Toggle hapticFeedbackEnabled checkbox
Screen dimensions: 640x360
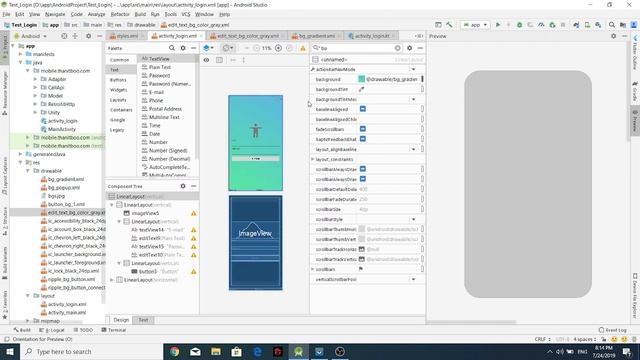[x=362, y=139]
